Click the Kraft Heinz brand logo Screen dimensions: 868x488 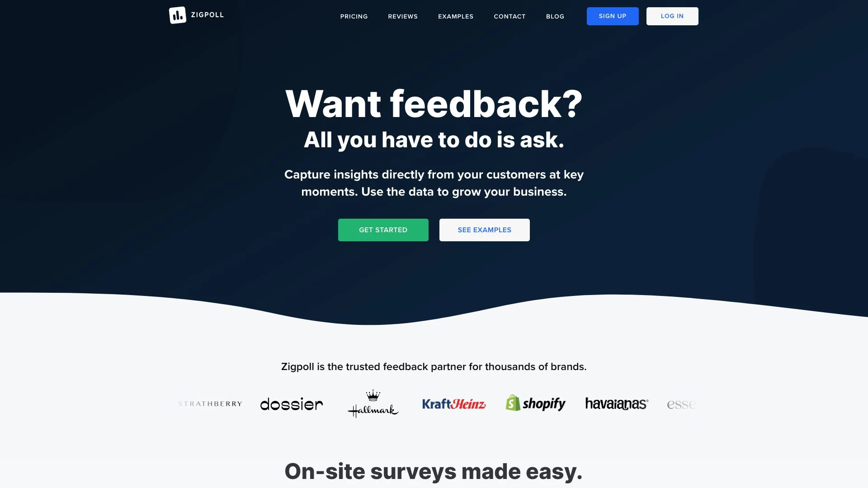pos(454,404)
